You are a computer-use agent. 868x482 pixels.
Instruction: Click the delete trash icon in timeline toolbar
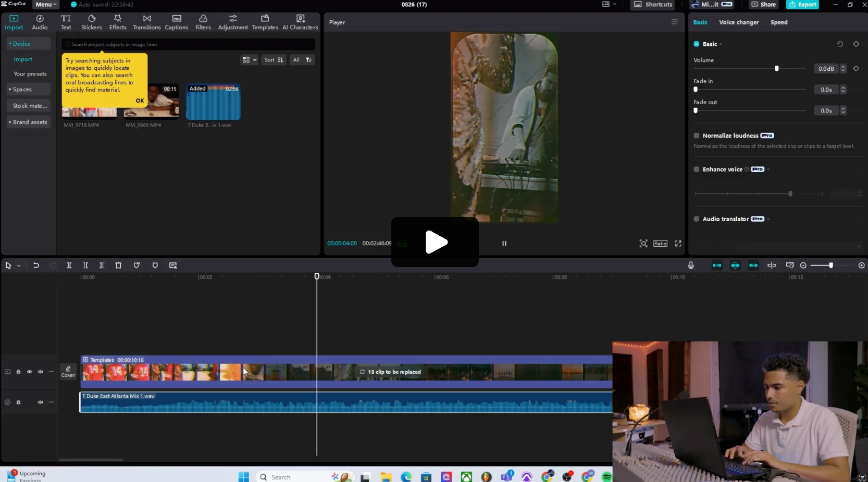coord(118,265)
